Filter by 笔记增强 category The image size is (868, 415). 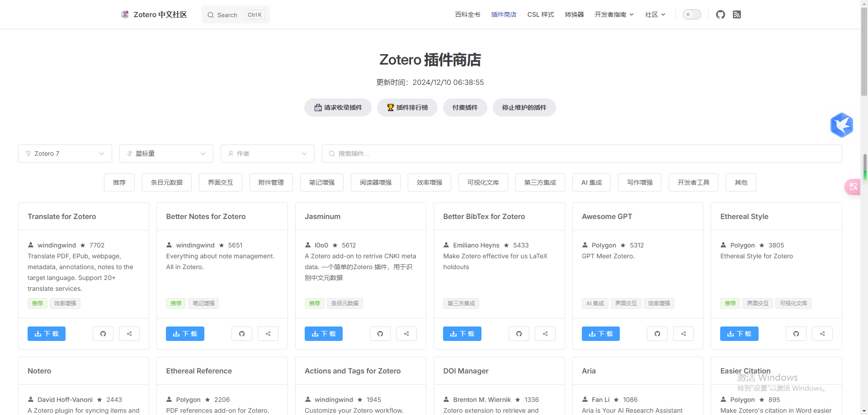pos(322,182)
